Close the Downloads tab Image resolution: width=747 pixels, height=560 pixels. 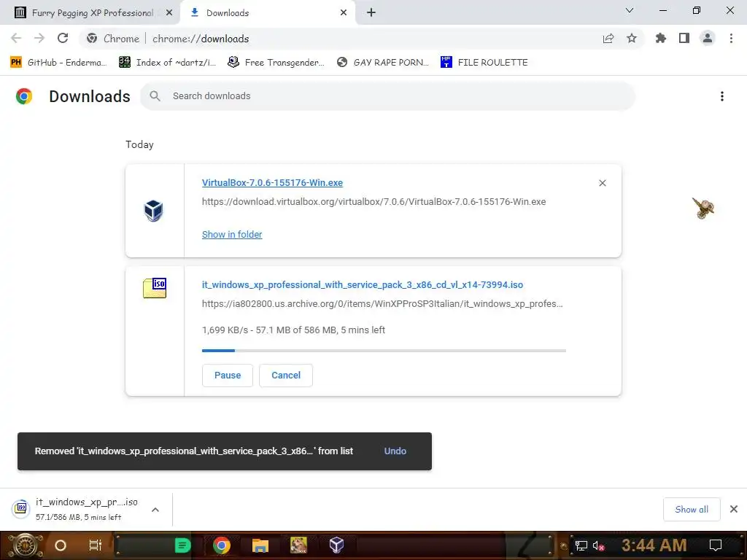point(344,13)
